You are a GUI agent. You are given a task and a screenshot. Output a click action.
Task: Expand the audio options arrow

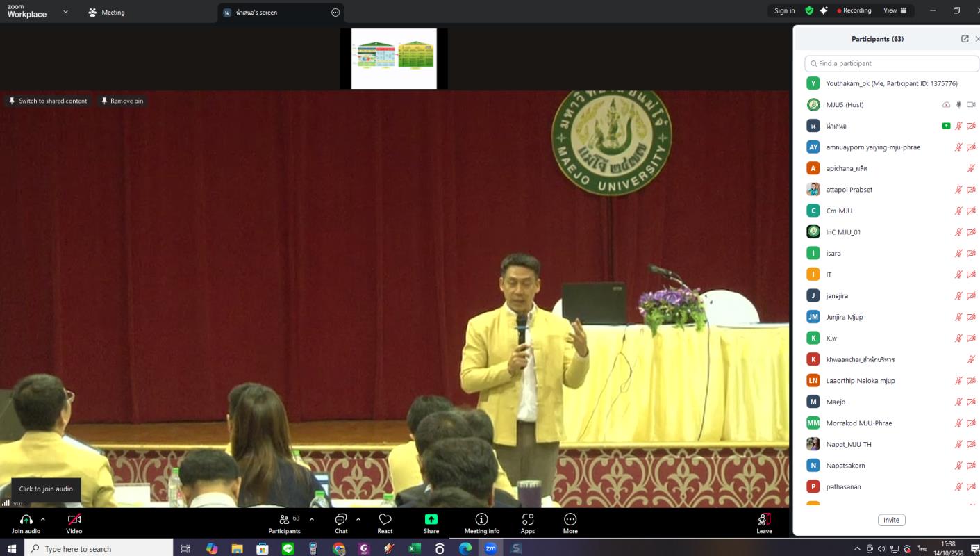click(x=43, y=519)
